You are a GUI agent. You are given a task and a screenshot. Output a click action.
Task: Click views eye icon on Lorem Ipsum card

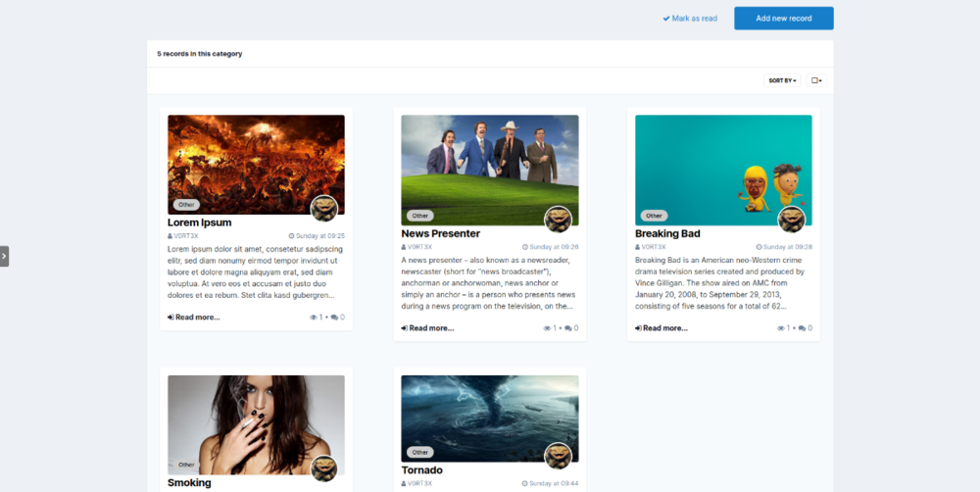click(x=314, y=318)
